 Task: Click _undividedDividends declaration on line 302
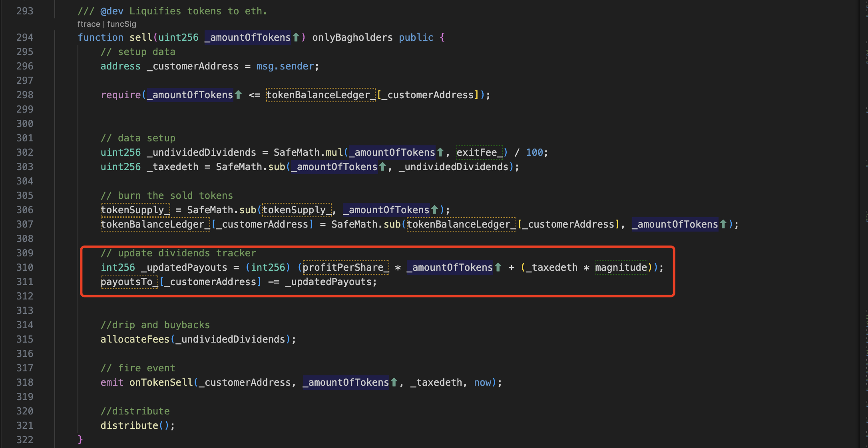[x=201, y=153]
